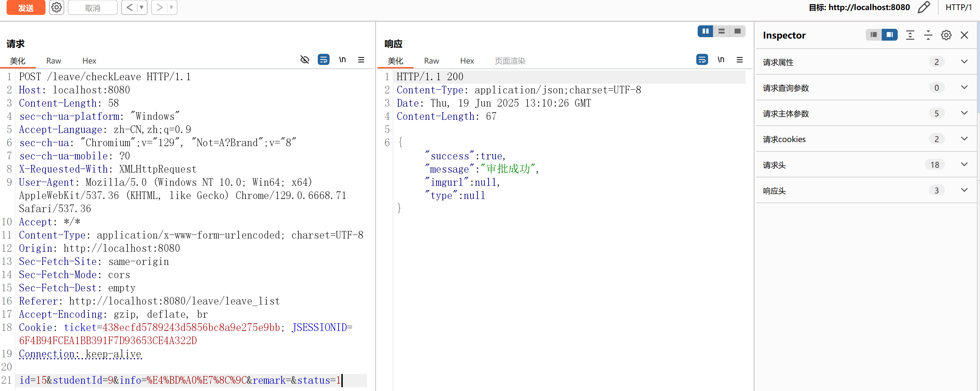The image size is (980, 391).
Task: Select top-bottom split layout icon
Action: [721, 31]
